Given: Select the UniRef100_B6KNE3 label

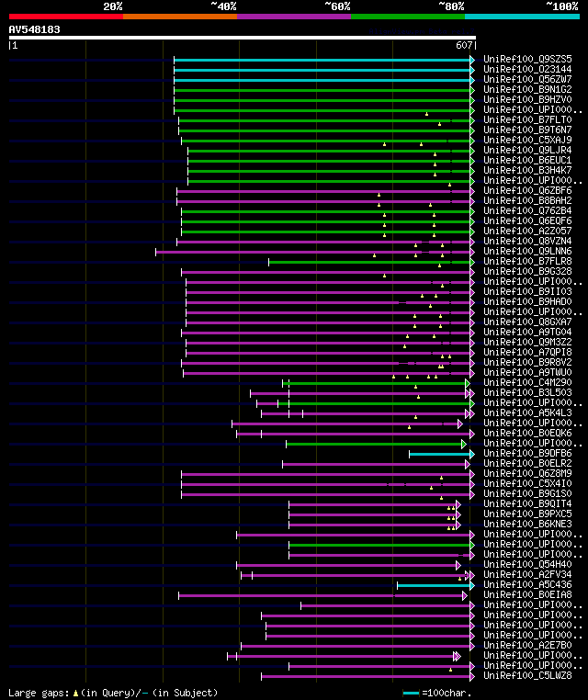Looking at the screenshot, I should 527,524.
